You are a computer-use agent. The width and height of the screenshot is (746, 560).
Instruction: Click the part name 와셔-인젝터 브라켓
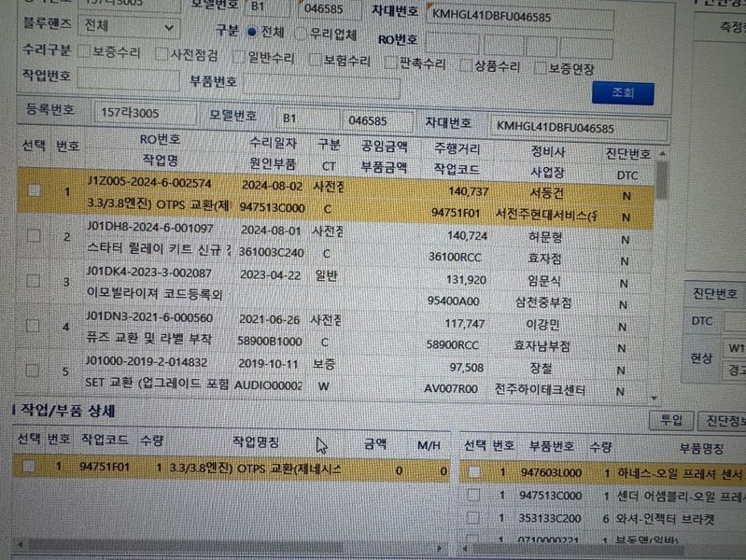coord(665,519)
